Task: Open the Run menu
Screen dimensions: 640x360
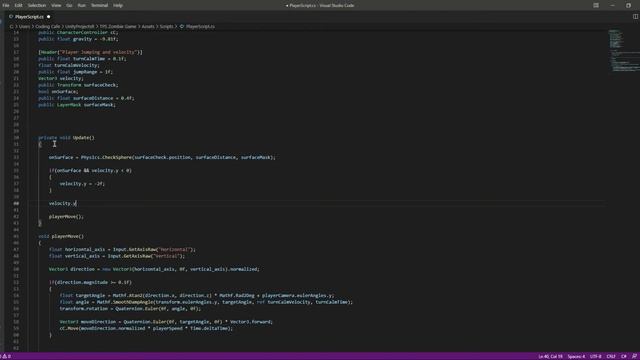Action: 82,5
